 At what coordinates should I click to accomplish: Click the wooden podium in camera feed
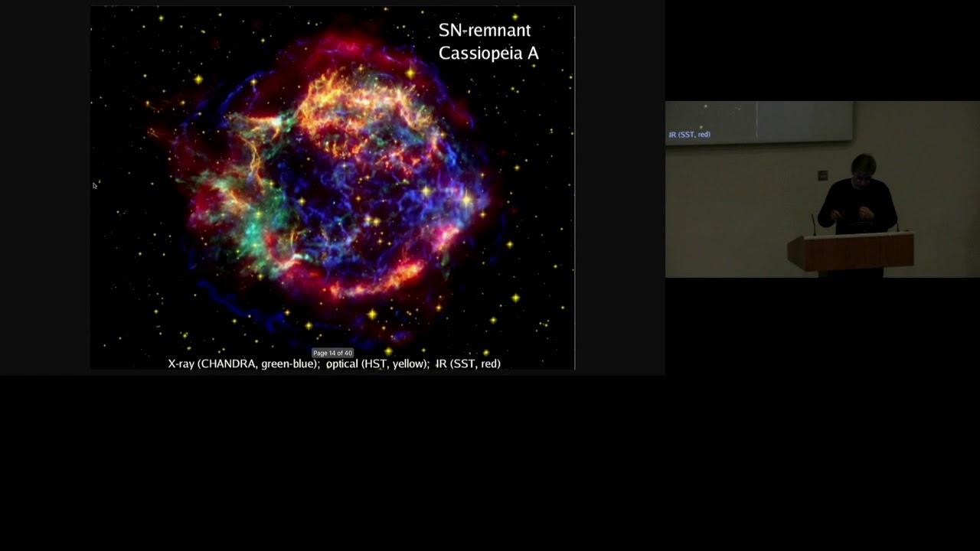pyautogui.click(x=851, y=252)
